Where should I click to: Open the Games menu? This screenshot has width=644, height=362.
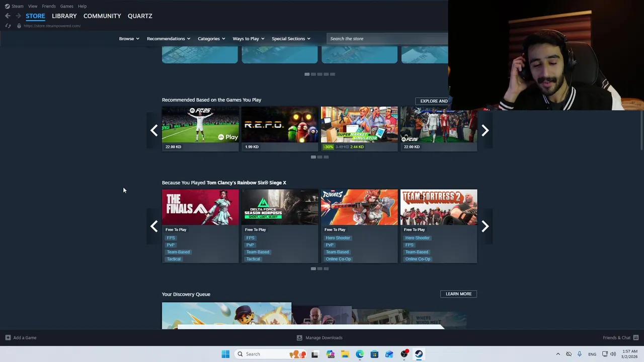66,6
